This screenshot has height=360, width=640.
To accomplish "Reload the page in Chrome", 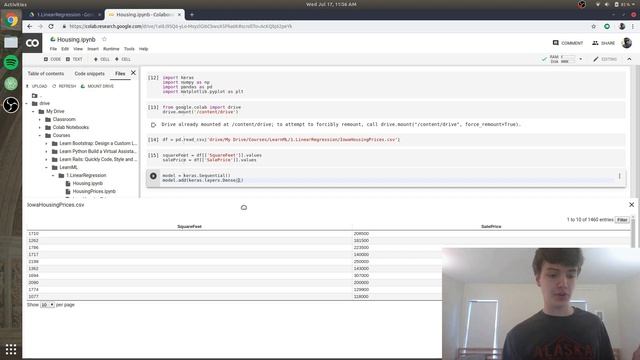I will [51, 27].
